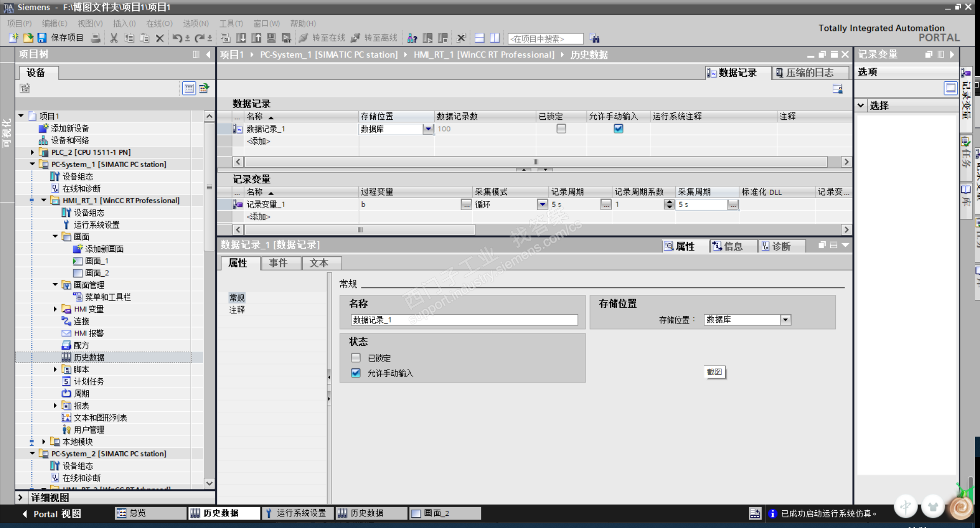Split the editor space vertically
Image resolution: width=980 pixels, height=528 pixels.
(x=495, y=38)
